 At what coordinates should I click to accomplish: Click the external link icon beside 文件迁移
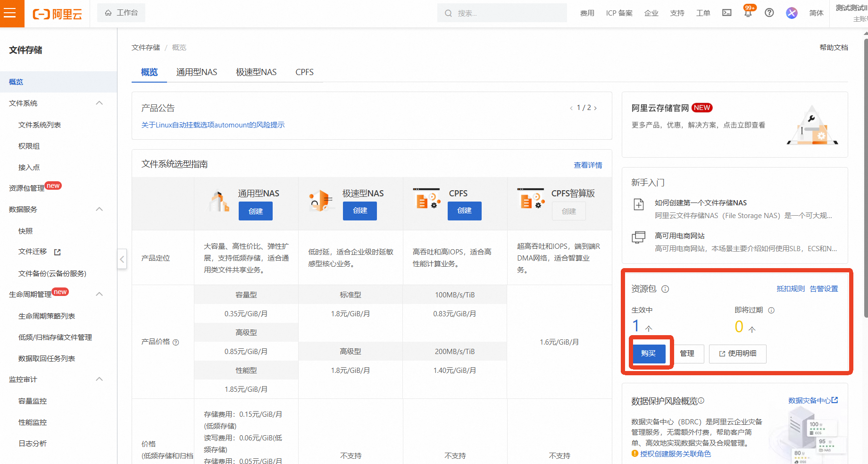point(58,252)
